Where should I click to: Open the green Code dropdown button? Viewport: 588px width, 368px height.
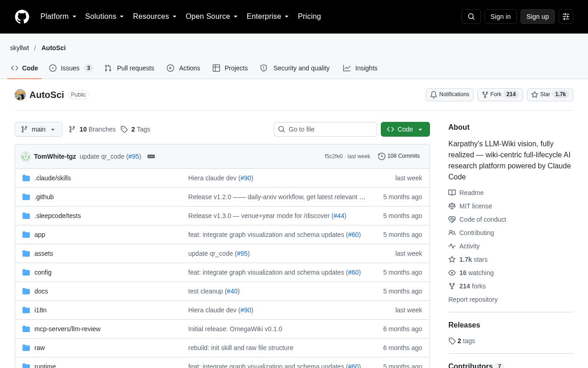[405, 129]
